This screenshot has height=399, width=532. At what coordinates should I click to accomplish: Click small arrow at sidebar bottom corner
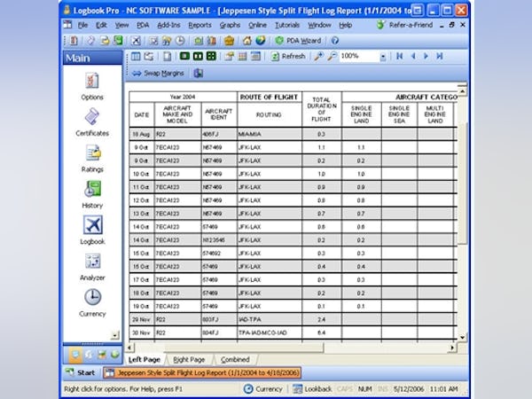pyautogui.click(x=115, y=335)
